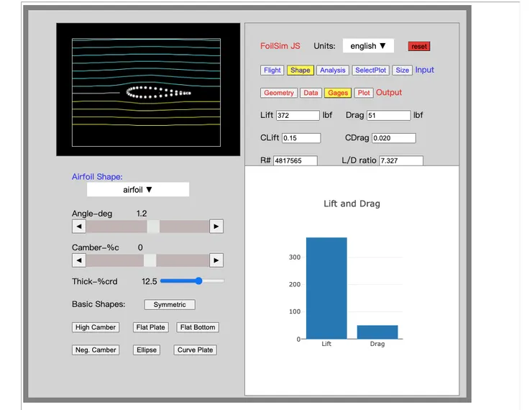Screen dimensions: 532x410
Task: Click the Lift and Drag chart title
Action: [352, 204]
